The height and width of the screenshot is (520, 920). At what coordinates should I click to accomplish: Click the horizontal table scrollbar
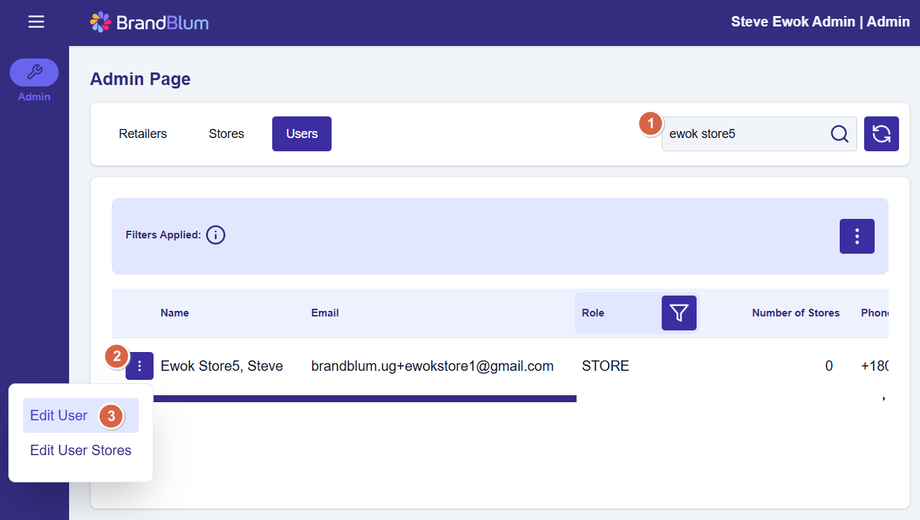365,399
